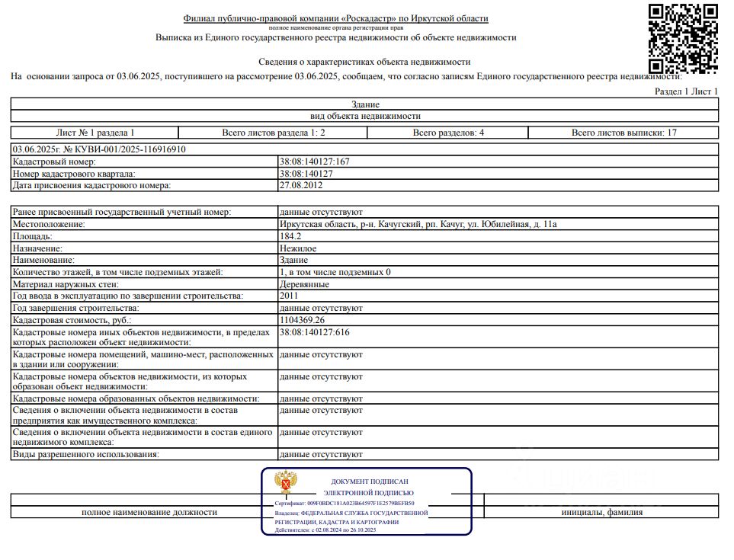Select the request number 'КУВИ-001/2025-116916910' row
Image resolution: width=734 pixels, height=560 pixels.
tap(364, 149)
